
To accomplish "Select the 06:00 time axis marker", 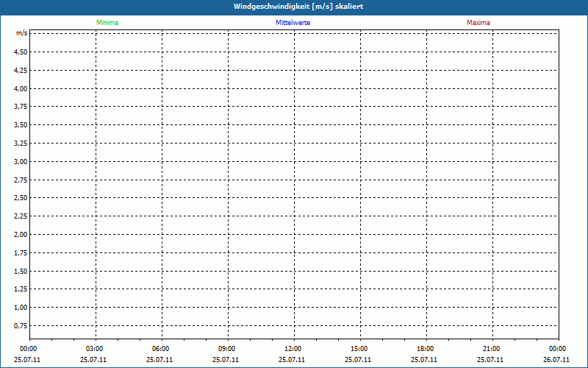I will tap(161, 349).
